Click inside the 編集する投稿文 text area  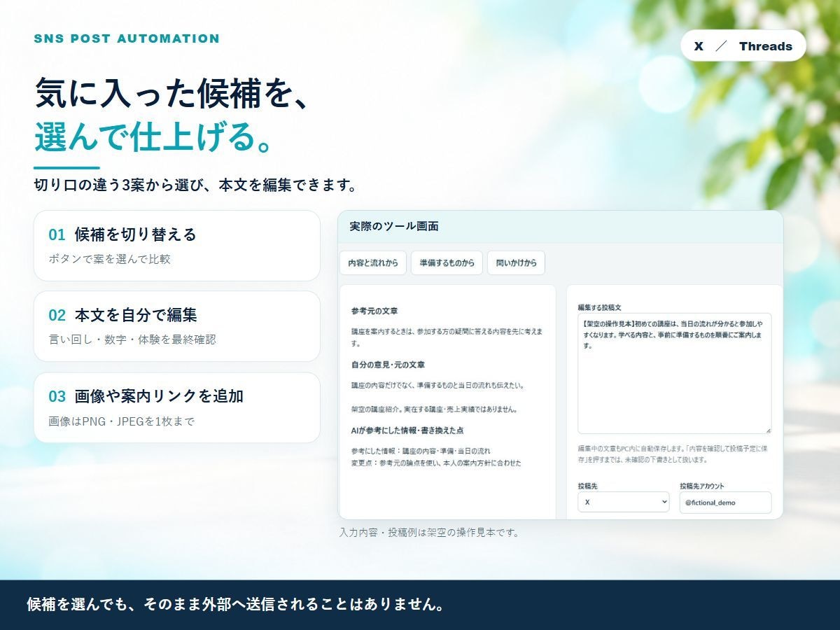tap(675, 374)
